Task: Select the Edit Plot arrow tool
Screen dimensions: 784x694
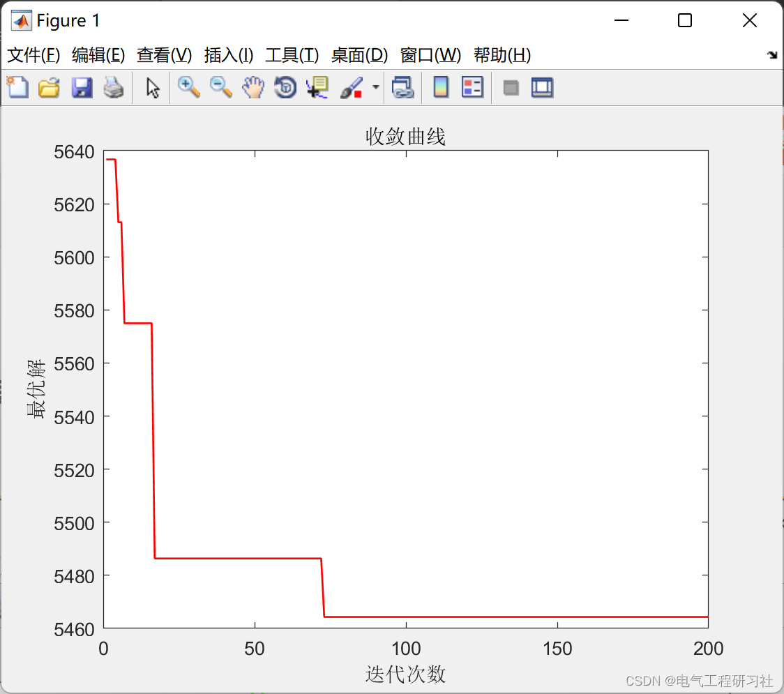Action: point(153,88)
